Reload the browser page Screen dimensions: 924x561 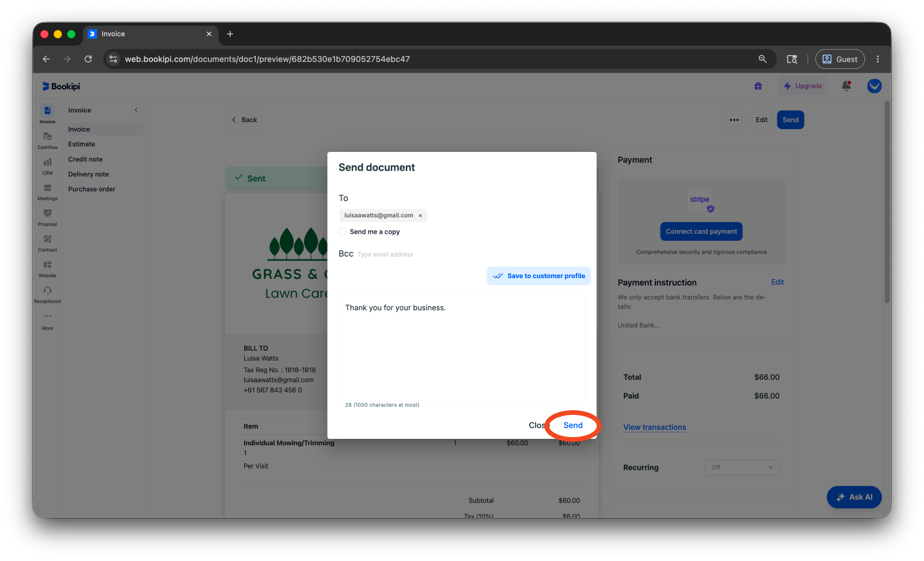[x=88, y=59]
